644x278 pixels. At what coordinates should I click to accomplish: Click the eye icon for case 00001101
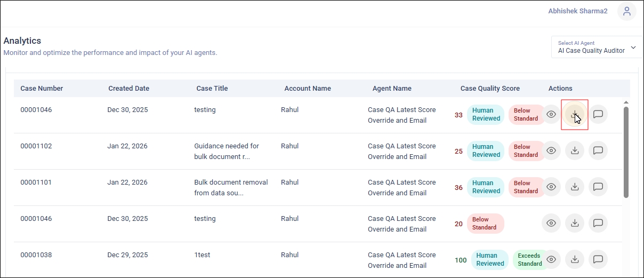(x=551, y=187)
